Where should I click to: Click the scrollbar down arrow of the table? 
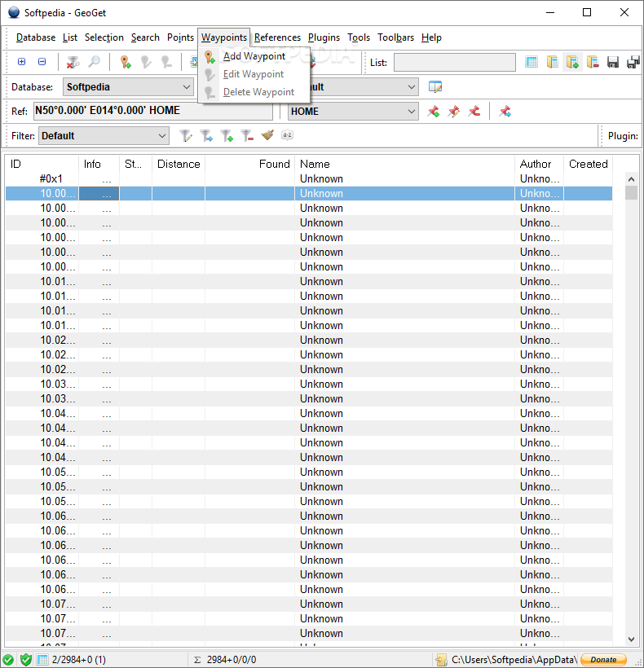(631, 639)
